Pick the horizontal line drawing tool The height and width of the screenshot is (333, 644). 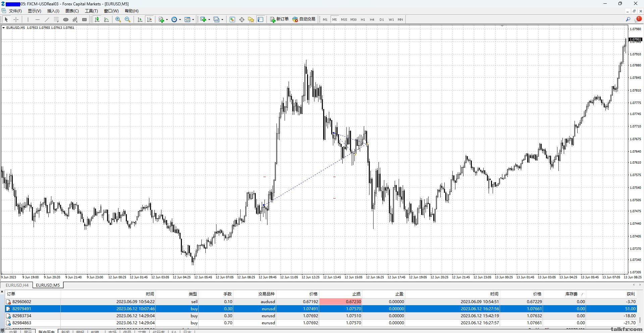(x=37, y=19)
